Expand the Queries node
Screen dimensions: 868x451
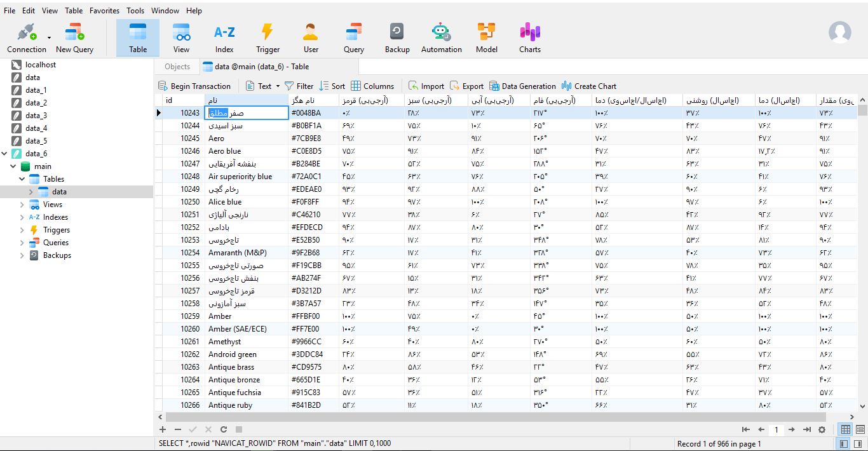[x=22, y=242]
